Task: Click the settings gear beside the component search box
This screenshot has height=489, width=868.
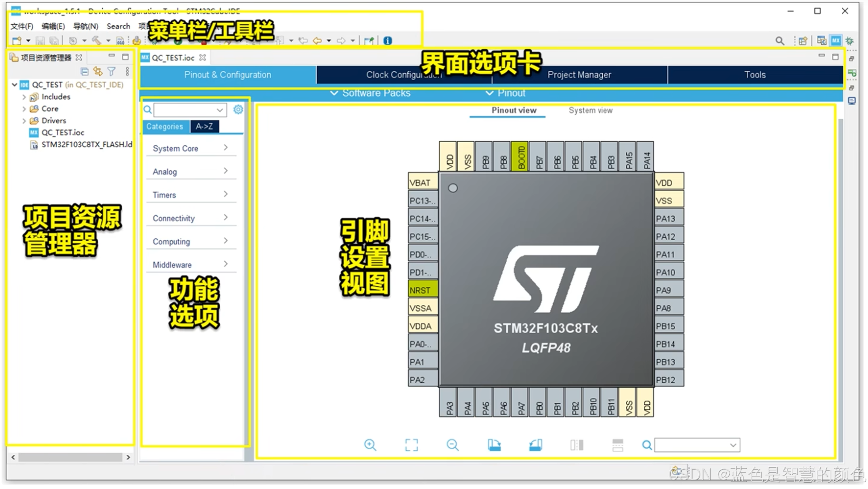Action: click(x=238, y=110)
